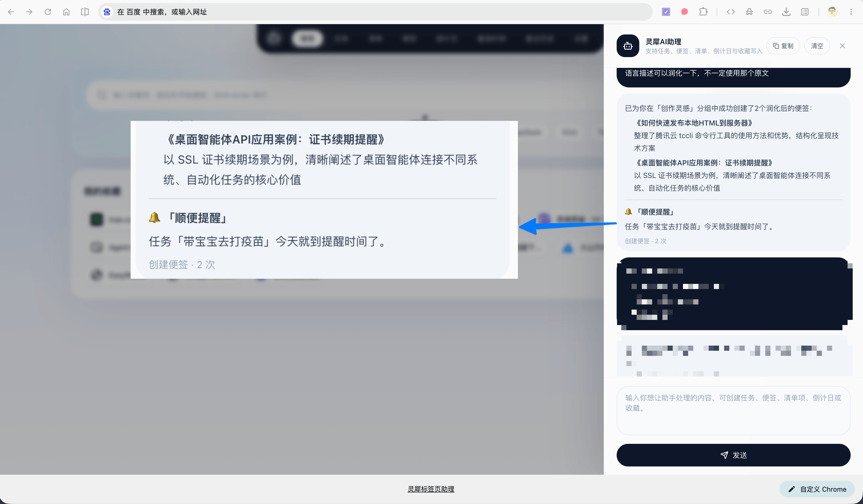Click the browser forward arrow
Image resolution: width=863 pixels, height=504 pixels.
point(30,12)
